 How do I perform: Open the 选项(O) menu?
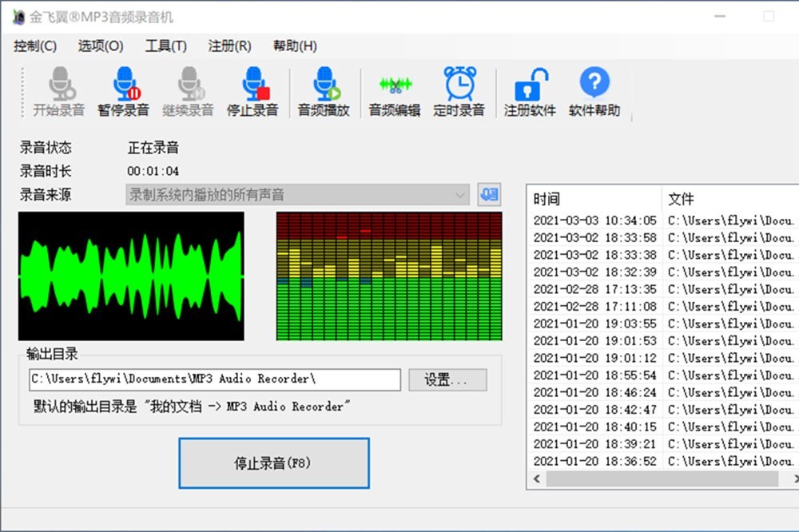coord(101,46)
